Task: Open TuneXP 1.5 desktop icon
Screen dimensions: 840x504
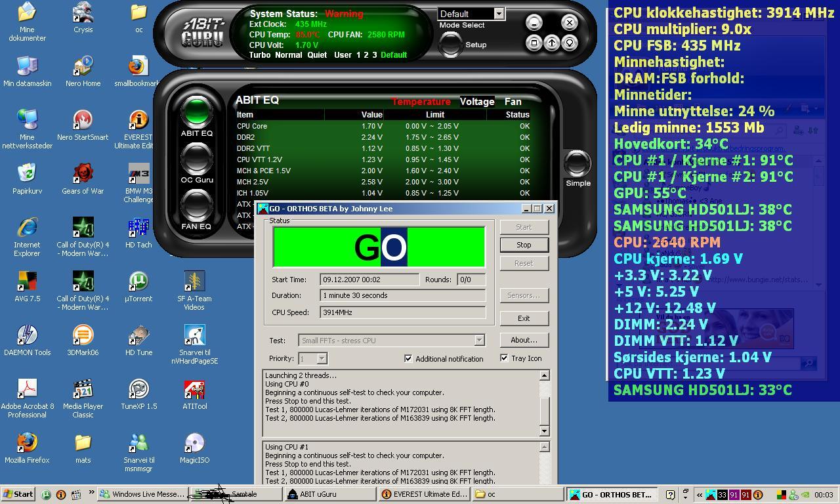Action: click(x=138, y=394)
